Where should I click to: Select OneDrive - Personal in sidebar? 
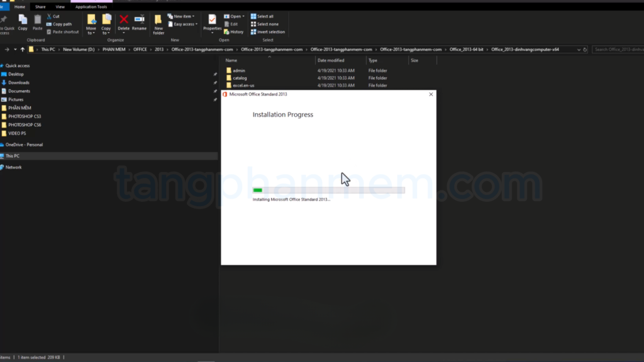coord(24,145)
